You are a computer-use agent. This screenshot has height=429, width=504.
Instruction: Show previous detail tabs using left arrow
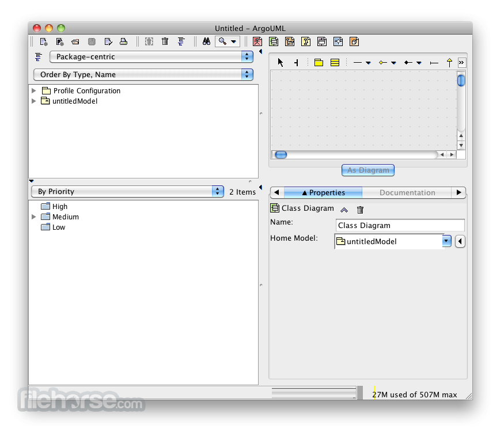click(276, 192)
